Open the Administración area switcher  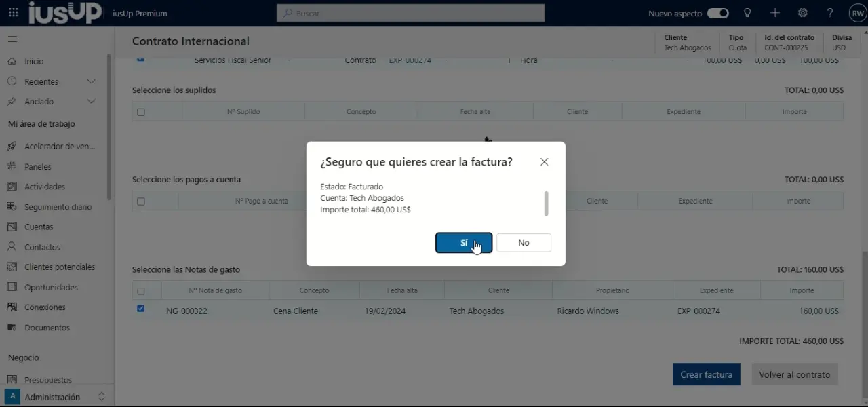[56, 397]
